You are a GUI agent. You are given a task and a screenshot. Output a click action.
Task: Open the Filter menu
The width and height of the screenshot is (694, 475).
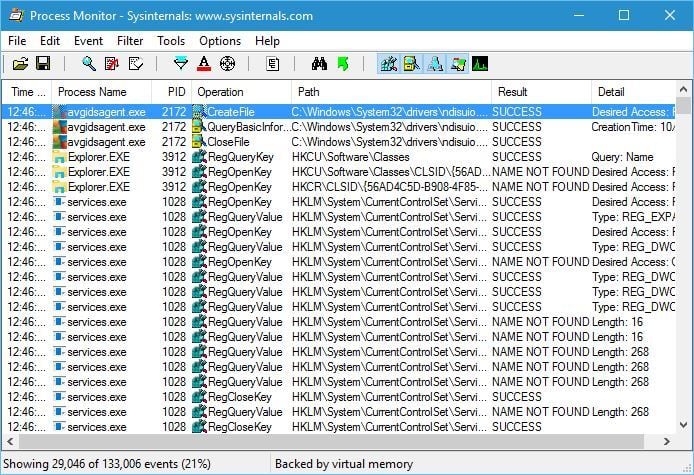(x=130, y=41)
